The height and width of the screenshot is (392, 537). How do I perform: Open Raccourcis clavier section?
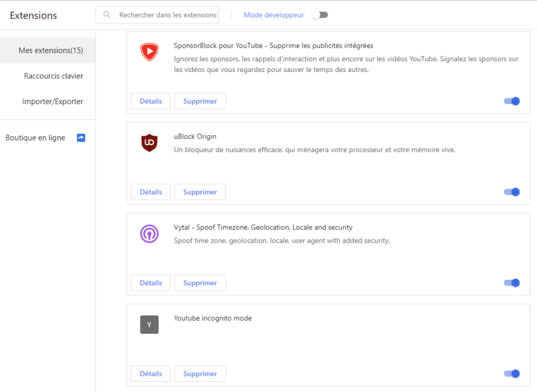click(54, 76)
